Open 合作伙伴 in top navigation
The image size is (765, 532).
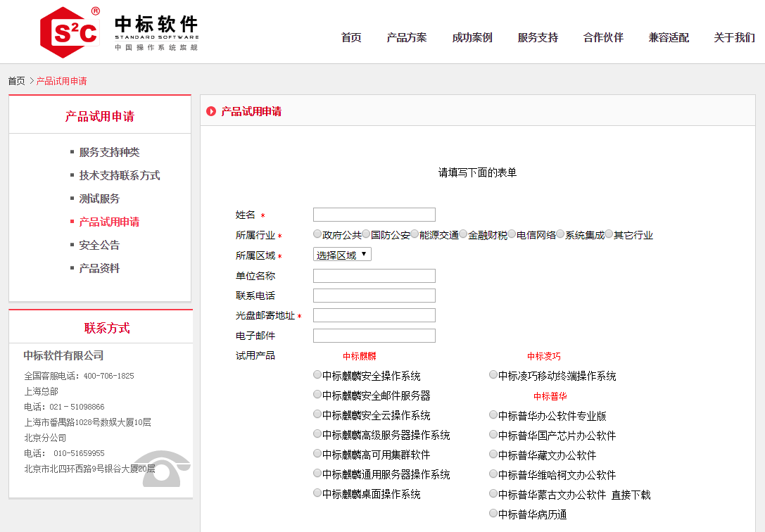[x=603, y=37]
